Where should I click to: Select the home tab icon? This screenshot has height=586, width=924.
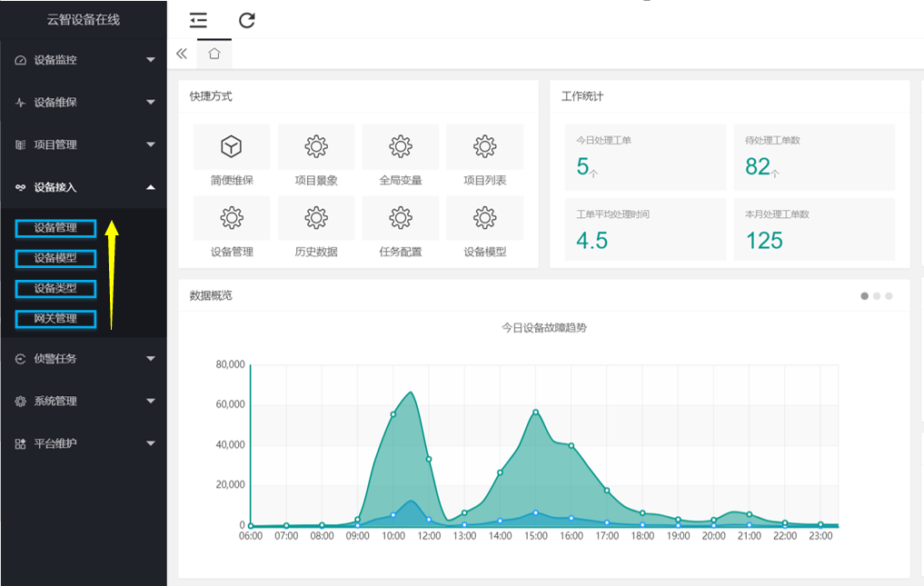point(214,54)
